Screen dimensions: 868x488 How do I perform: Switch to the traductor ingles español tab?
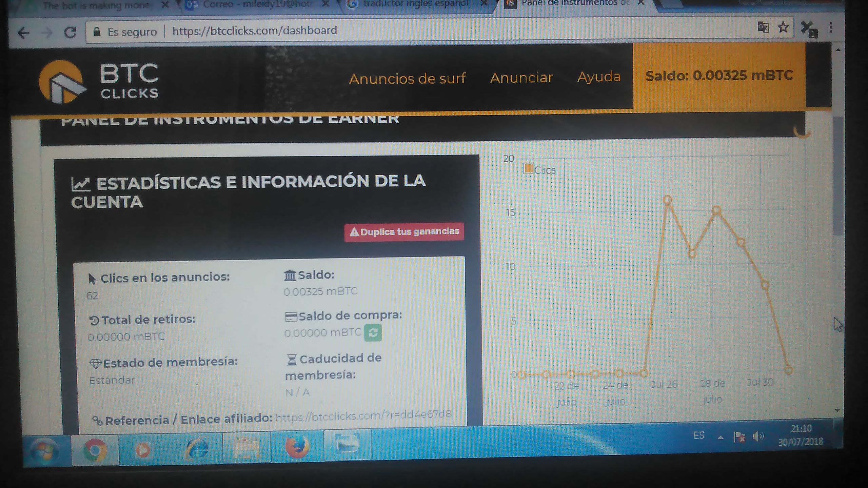click(415, 4)
